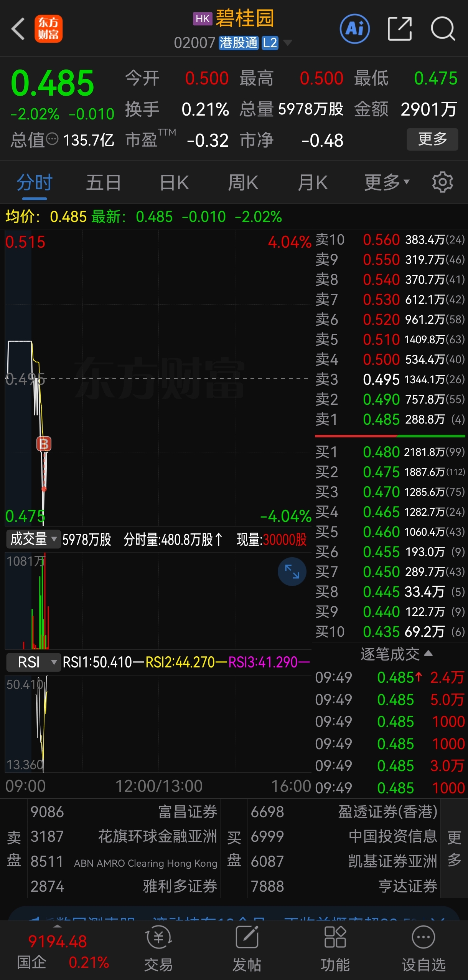
Task: Expand stock switcher triangle beside L2
Action: 287,42
